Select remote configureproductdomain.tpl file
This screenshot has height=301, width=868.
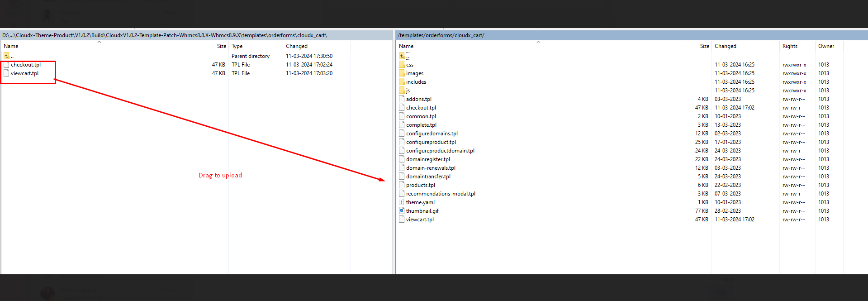point(440,151)
